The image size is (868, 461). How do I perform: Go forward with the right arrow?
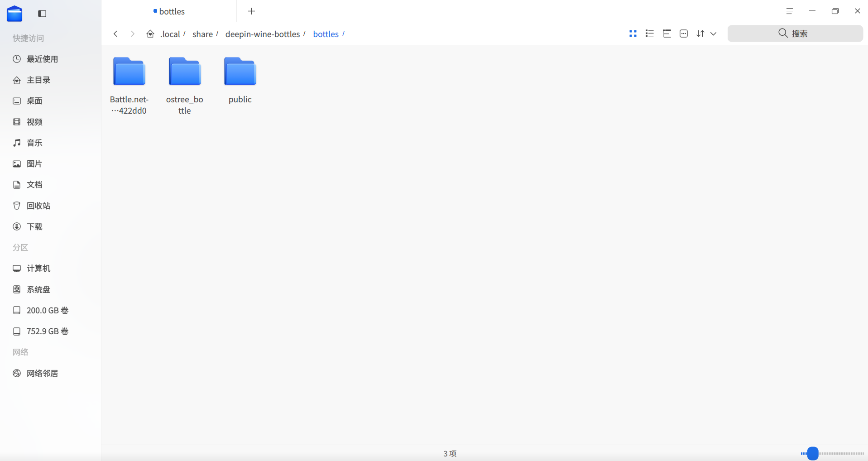(132, 34)
